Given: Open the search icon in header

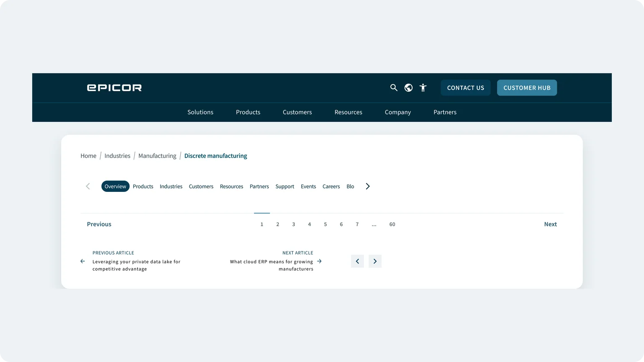Looking at the screenshot, I should (394, 88).
